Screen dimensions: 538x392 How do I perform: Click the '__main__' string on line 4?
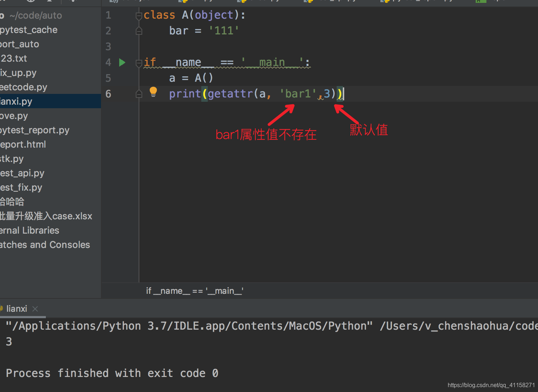point(272,63)
